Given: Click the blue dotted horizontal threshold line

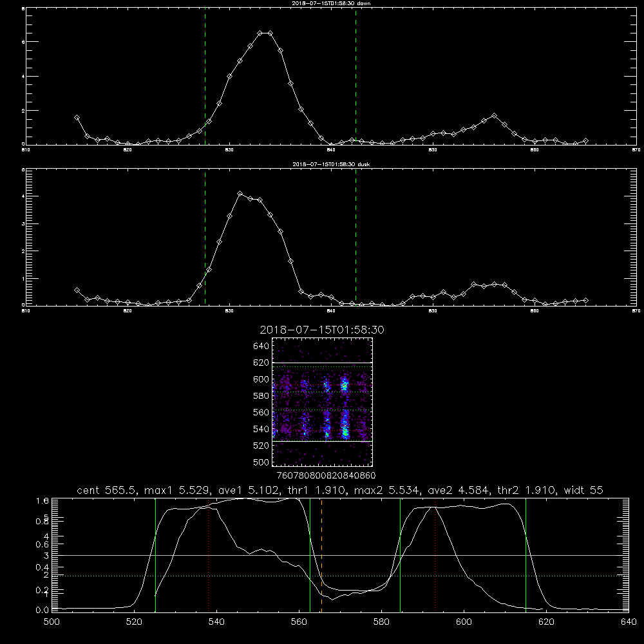Looking at the screenshot, I should coord(340,576).
